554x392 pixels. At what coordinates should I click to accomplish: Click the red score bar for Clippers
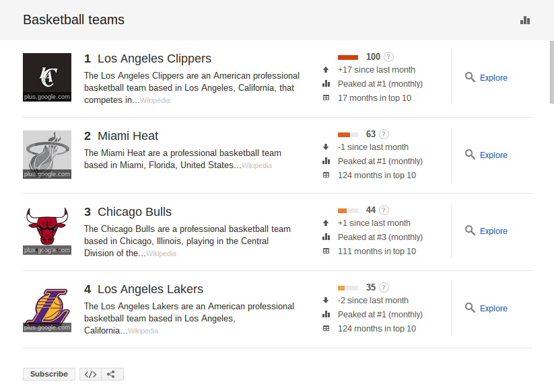(x=348, y=57)
